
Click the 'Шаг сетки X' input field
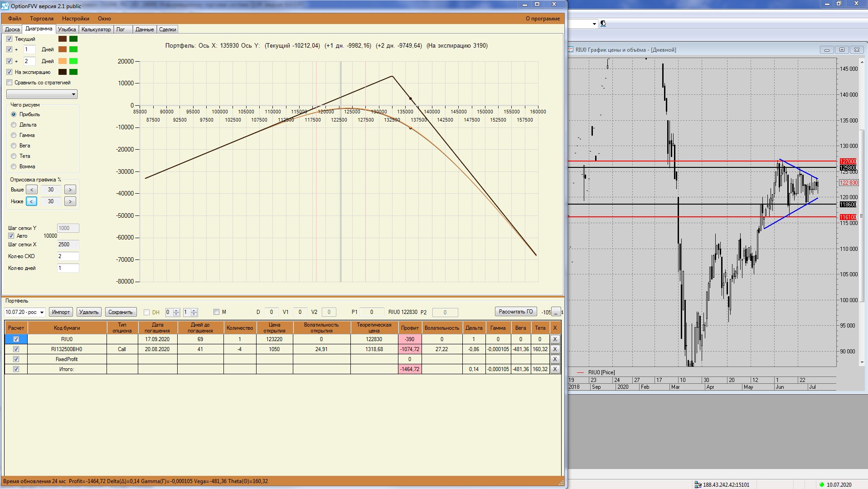(68, 244)
